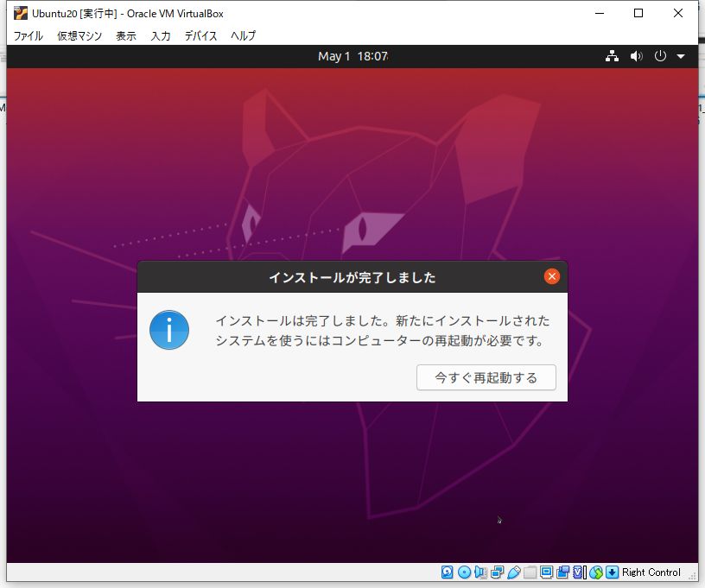Click the Right Control host key label

(651, 572)
